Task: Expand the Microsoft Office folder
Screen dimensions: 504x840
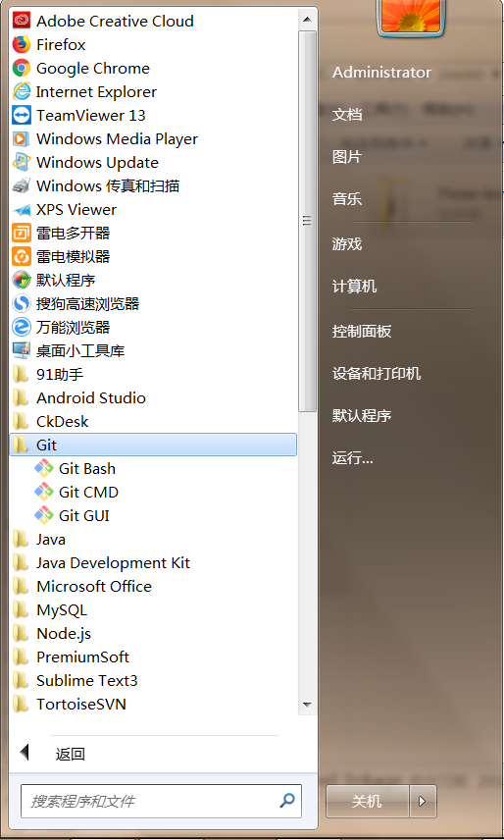Action: [x=153, y=587]
